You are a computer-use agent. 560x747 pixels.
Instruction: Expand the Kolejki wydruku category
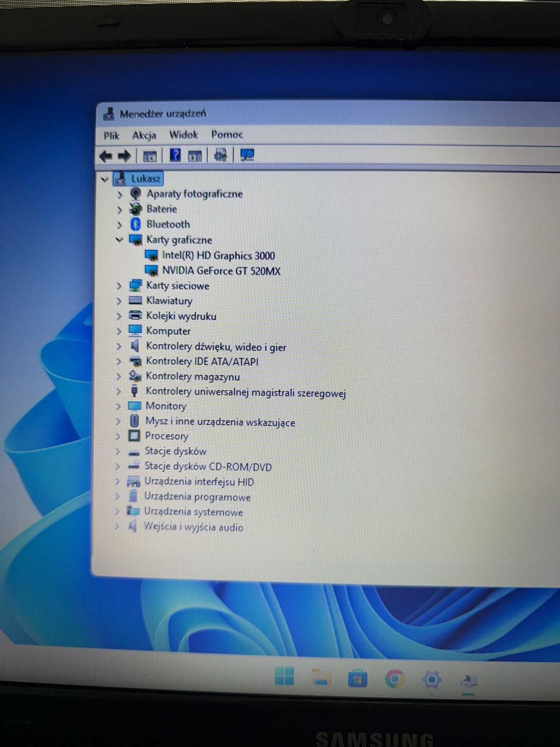tap(119, 316)
